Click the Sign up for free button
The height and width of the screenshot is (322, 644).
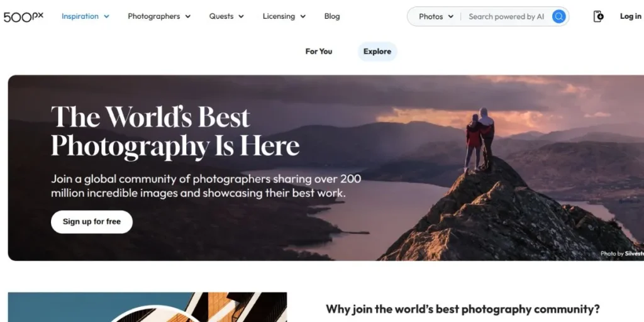click(x=92, y=222)
